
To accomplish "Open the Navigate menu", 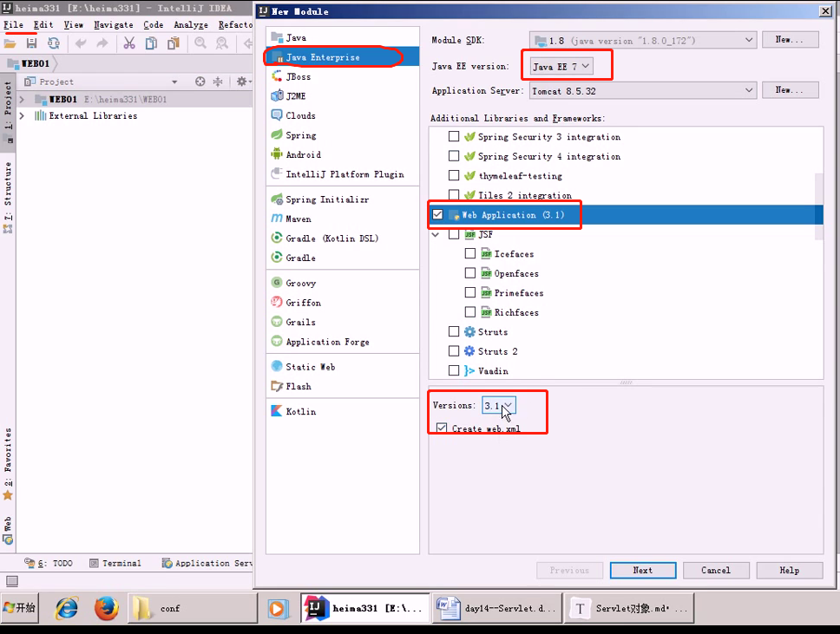I will pos(114,24).
